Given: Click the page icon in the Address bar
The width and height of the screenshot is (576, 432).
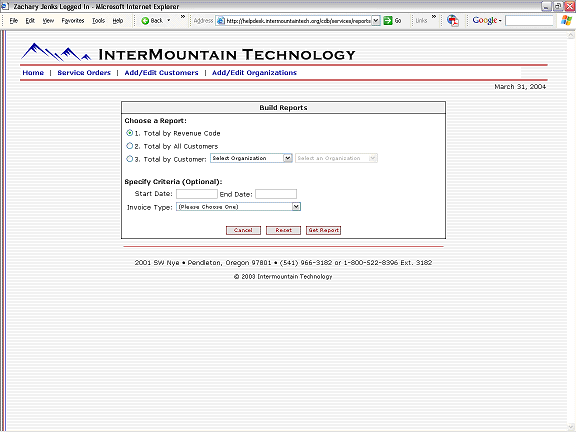Looking at the screenshot, I should pyautogui.click(x=220, y=21).
